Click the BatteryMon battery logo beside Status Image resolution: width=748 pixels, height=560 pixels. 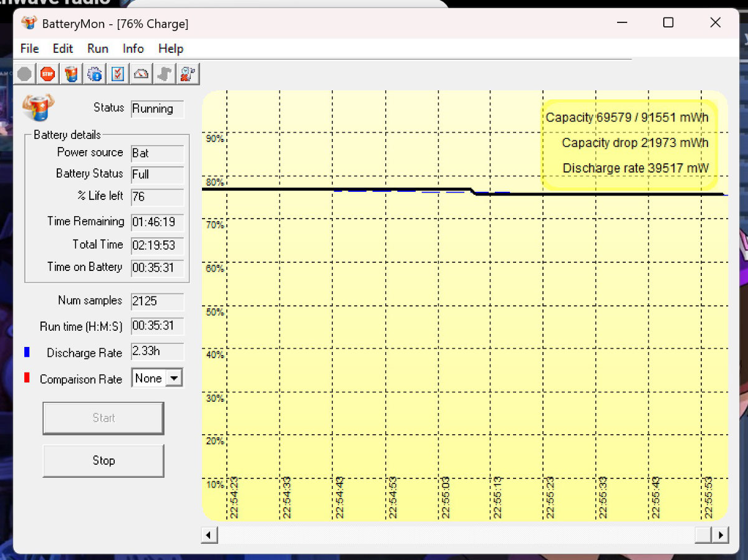click(37, 107)
